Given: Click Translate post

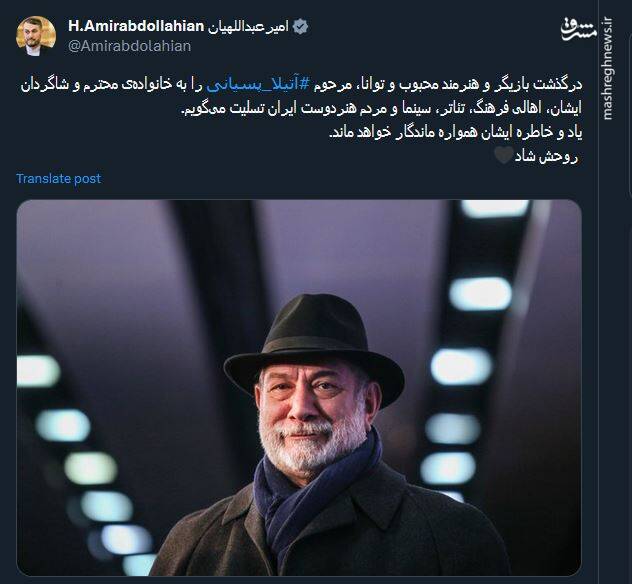Looking at the screenshot, I should (58, 179).
